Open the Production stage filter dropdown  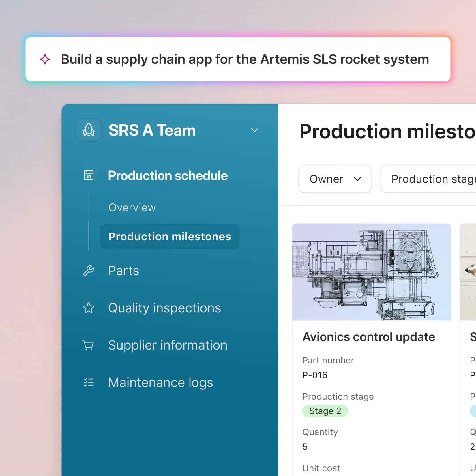[x=428, y=179]
